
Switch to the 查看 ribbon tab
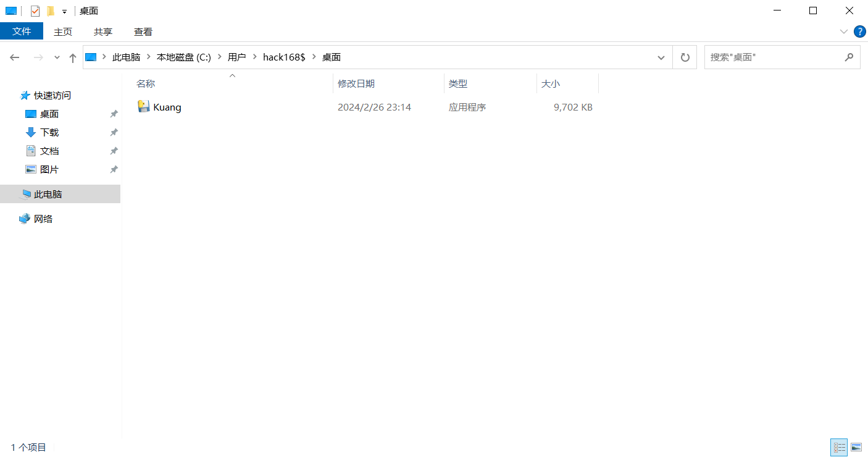tap(143, 31)
